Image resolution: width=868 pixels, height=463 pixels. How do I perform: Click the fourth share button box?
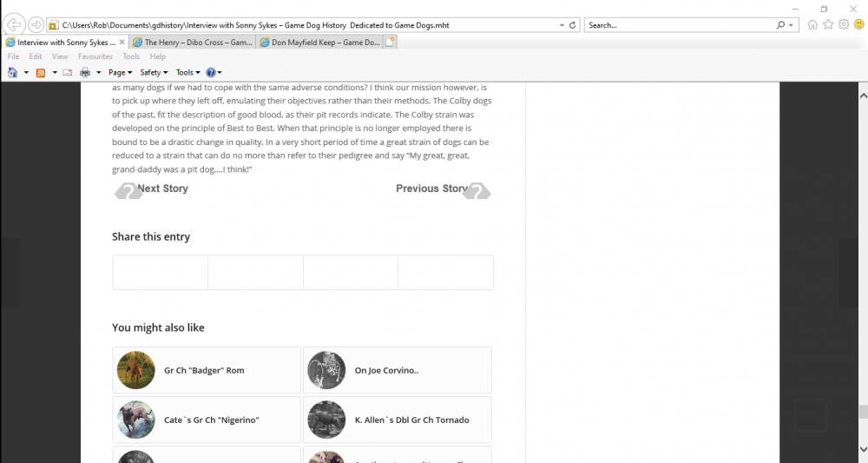445,273
